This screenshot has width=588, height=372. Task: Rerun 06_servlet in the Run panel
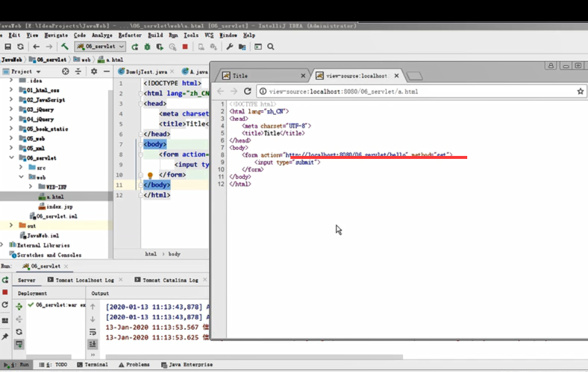[x=5, y=280]
